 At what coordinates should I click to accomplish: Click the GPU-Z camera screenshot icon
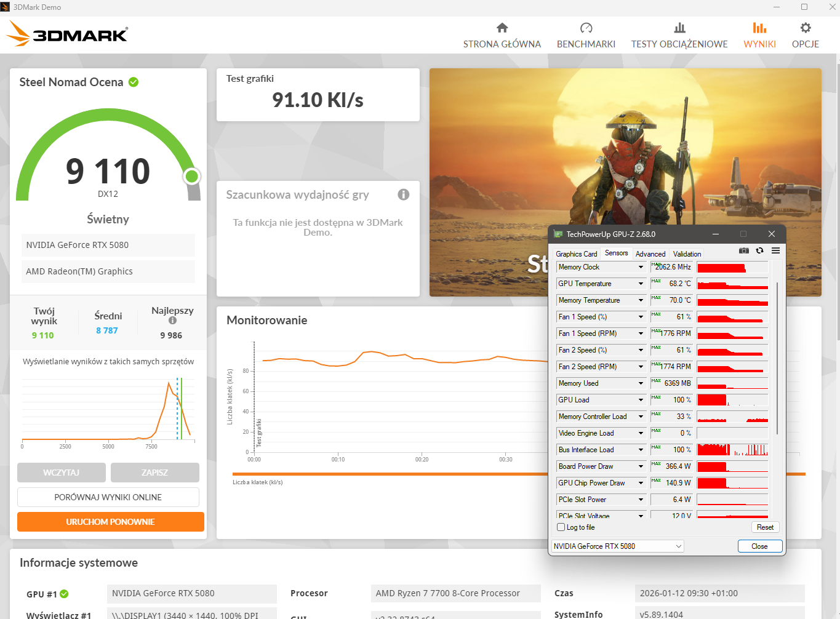(x=744, y=251)
